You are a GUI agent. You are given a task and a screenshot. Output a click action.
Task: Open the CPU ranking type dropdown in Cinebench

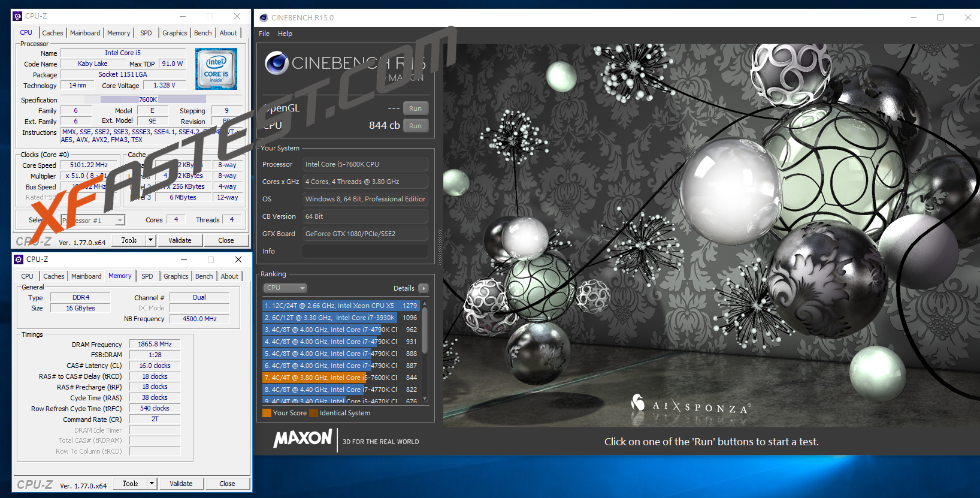[285, 288]
